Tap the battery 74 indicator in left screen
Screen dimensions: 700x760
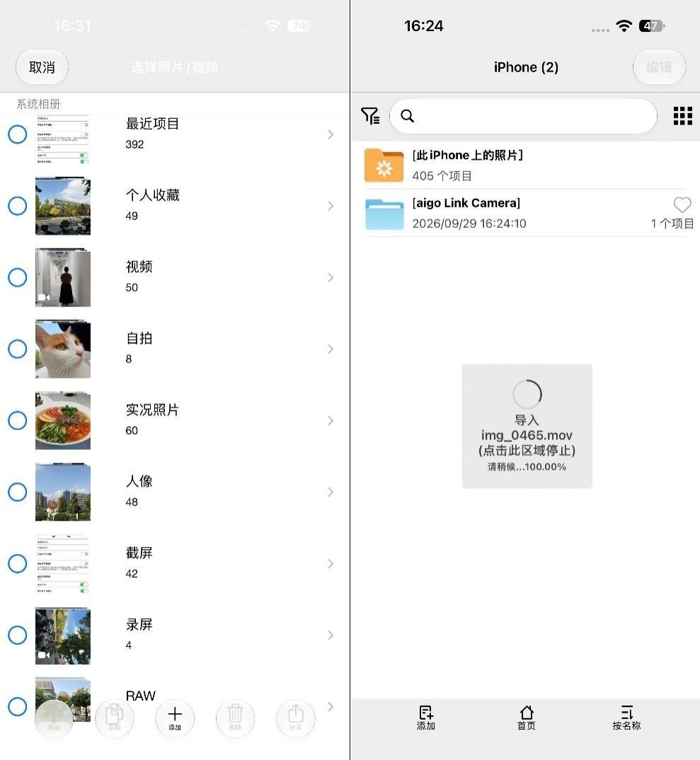click(x=299, y=25)
